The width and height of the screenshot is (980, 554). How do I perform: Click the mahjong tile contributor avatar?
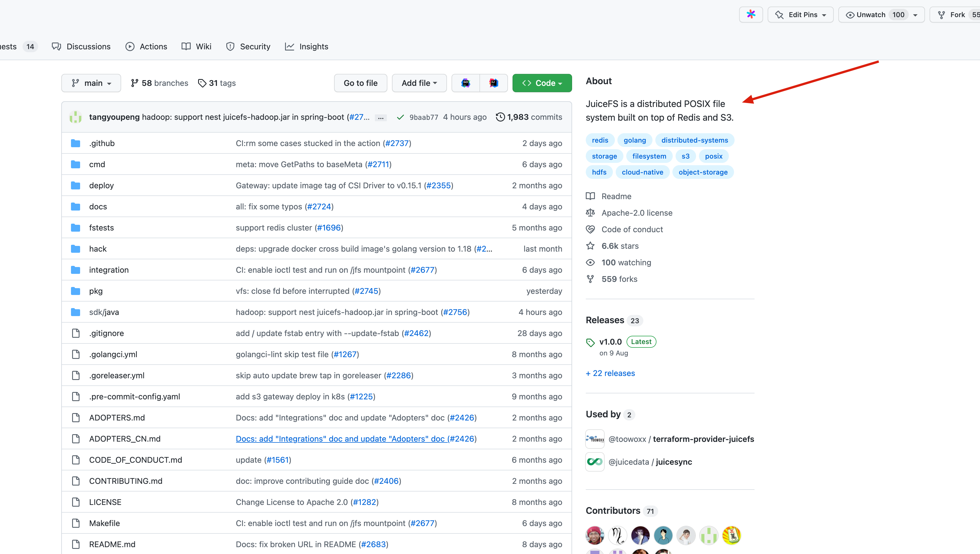pos(731,535)
